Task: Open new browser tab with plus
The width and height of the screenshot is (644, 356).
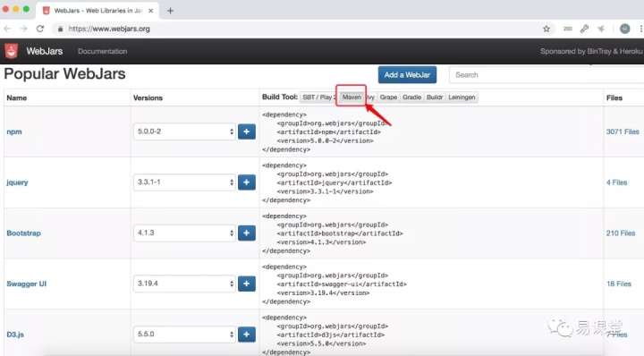Action: coord(170,11)
